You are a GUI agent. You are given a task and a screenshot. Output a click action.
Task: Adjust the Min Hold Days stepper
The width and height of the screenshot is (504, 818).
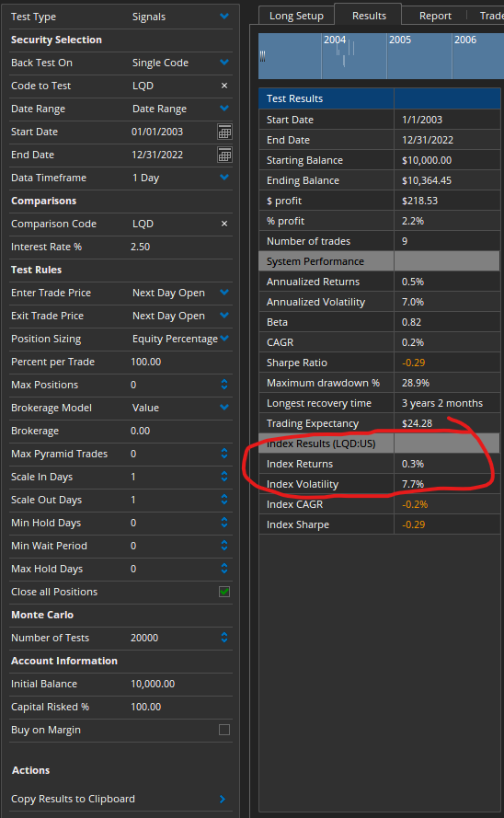coord(224,523)
